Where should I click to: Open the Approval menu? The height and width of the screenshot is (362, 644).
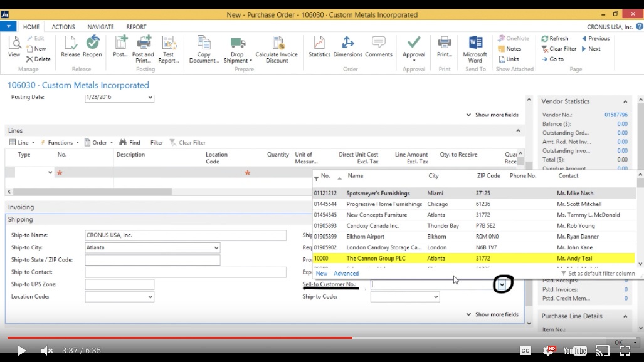pos(414,49)
